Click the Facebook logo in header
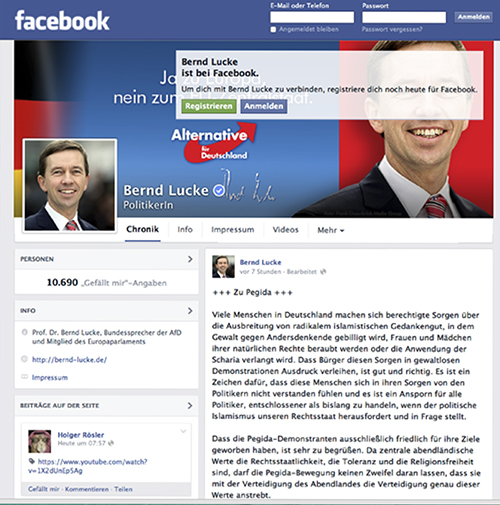Viewport: 500px width, 505px height. pyautogui.click(x=62, y=21)
